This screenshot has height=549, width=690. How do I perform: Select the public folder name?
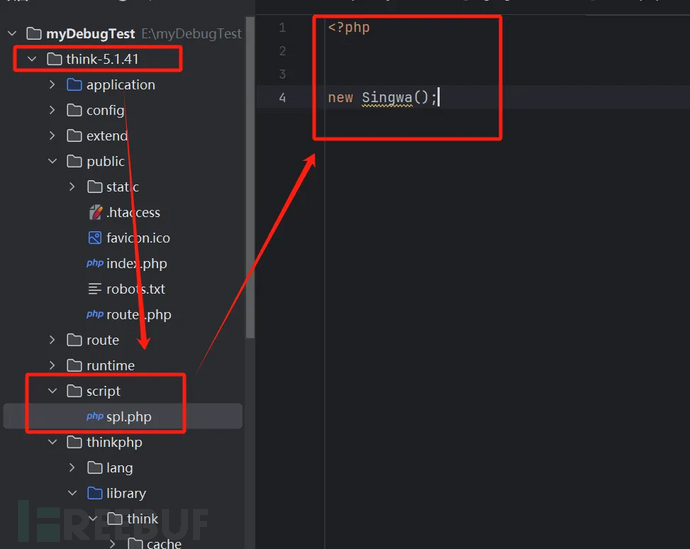(106, 161)
